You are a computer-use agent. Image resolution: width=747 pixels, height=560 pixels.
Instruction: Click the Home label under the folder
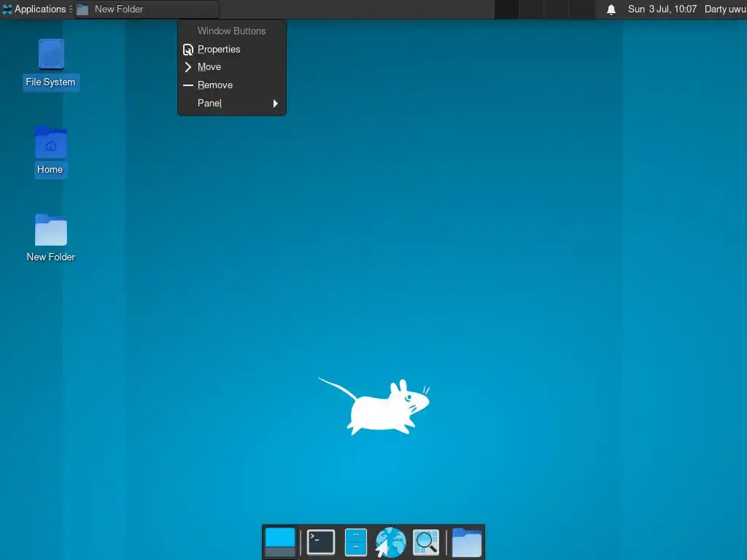point(50,169)
